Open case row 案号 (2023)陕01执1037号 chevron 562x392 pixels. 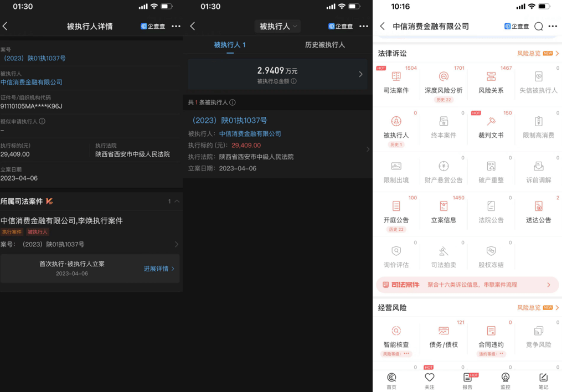(x=176, y=244)
